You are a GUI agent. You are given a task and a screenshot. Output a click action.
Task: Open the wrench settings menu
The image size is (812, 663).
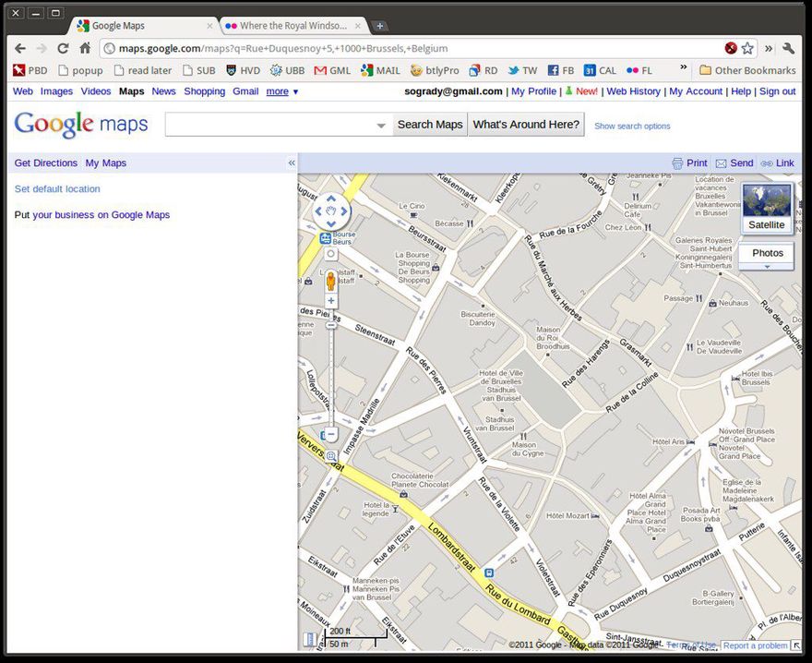coord(788,48)
